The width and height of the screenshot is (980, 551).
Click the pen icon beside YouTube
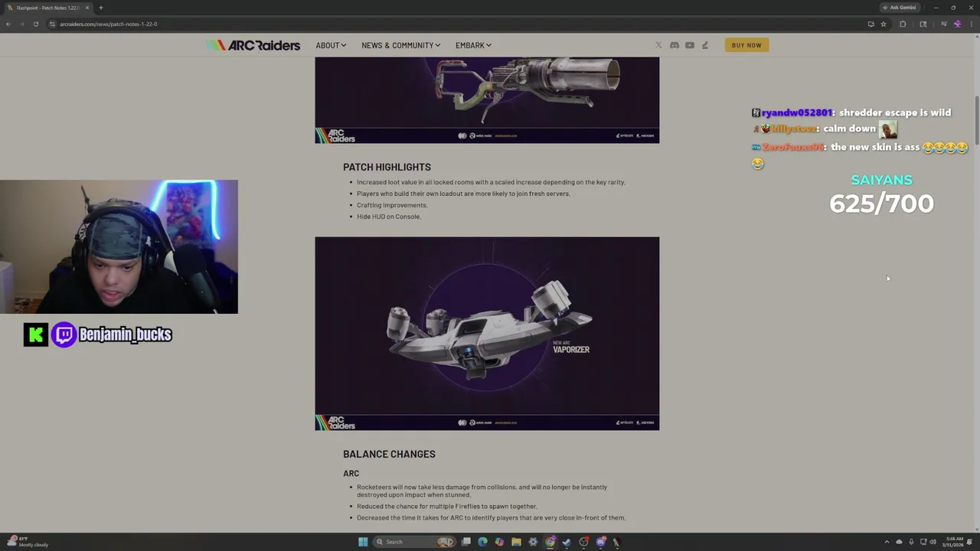(705, 45)
